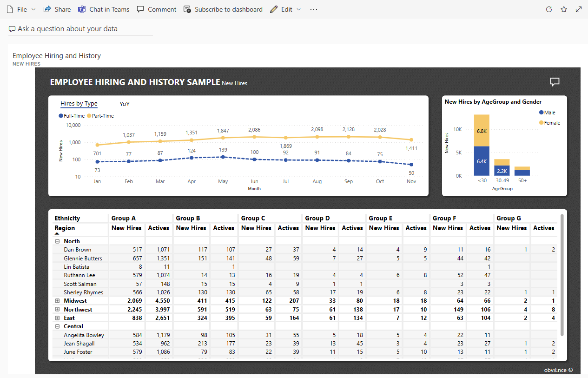Expand the Midwest region row
Screen dimensions: 588x378
point(57,300)
